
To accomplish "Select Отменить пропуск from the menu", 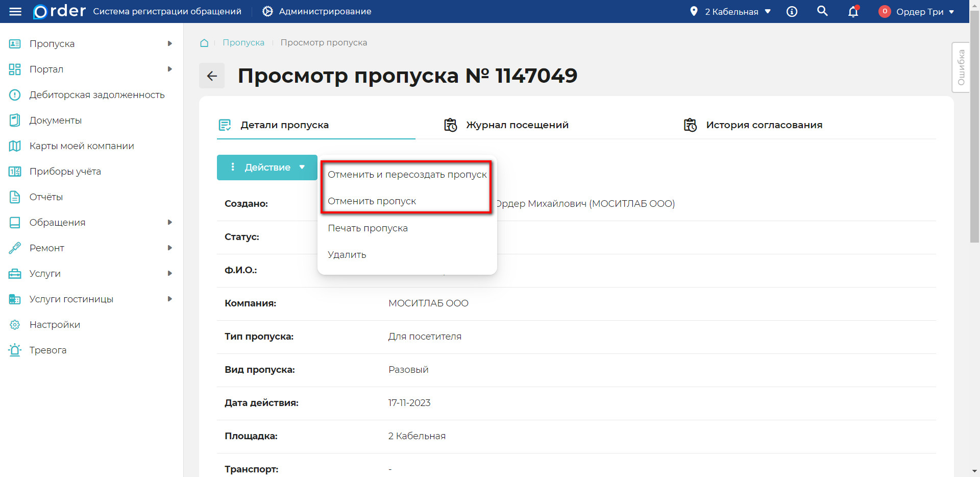I will click(371, 201).
